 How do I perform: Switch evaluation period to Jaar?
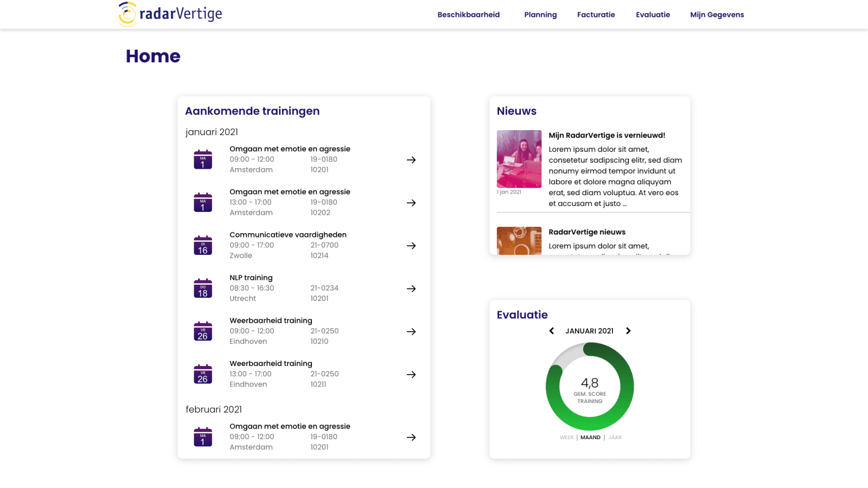click(615, 438)
